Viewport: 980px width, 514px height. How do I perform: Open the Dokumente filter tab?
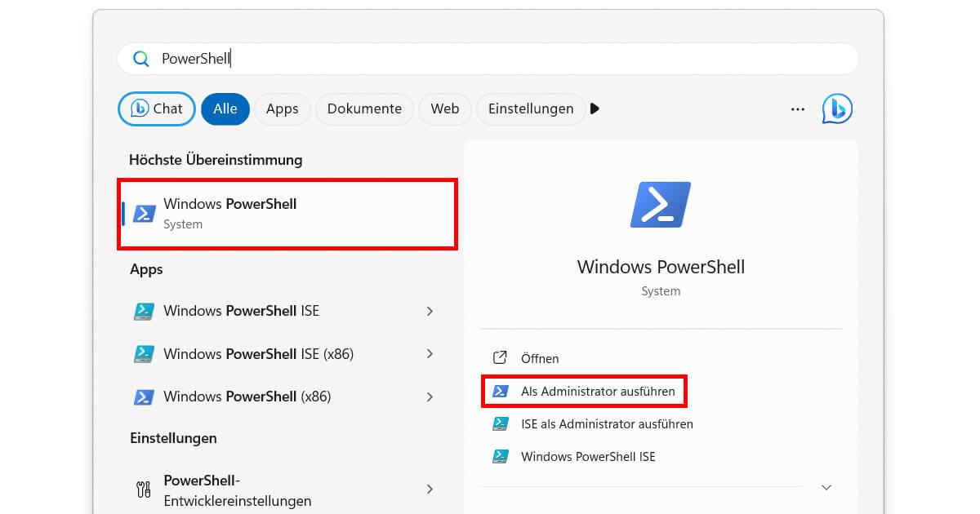click(364, 109)
